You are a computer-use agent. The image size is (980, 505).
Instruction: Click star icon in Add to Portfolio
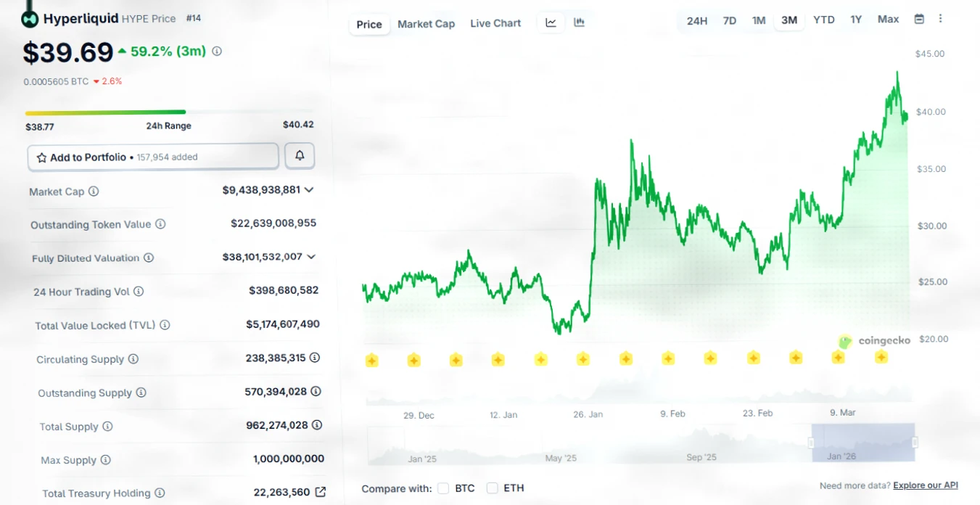tap(41, 157)
